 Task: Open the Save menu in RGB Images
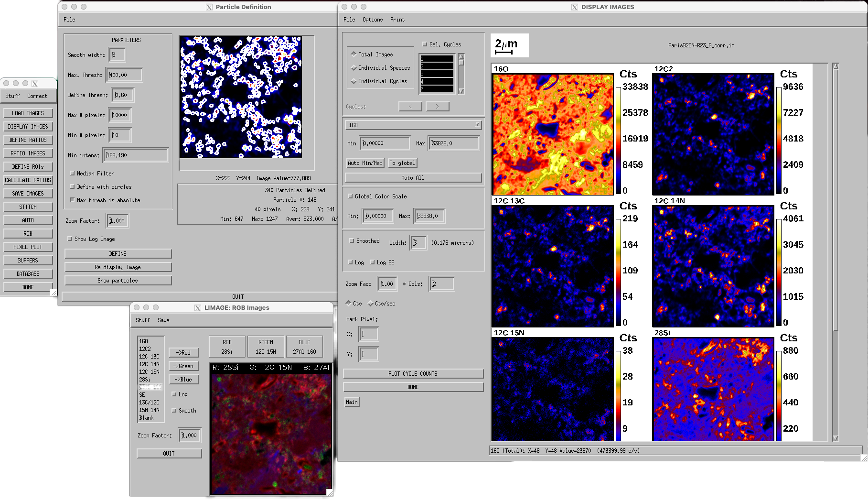point(163,320)
